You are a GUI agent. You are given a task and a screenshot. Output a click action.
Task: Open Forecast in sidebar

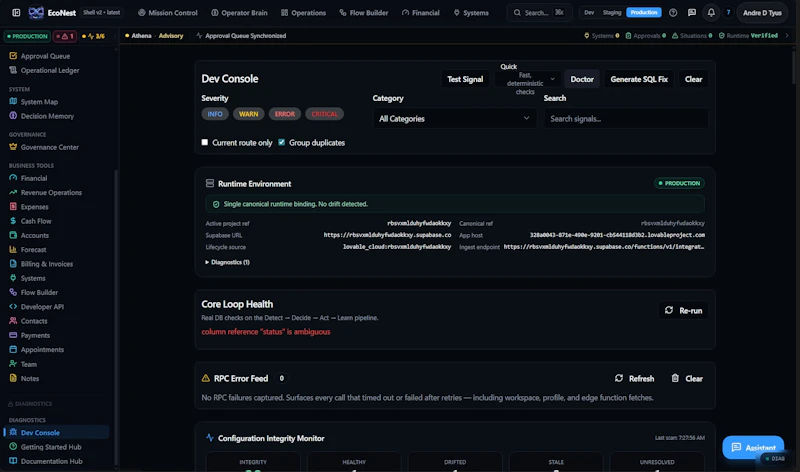[28, 250]
